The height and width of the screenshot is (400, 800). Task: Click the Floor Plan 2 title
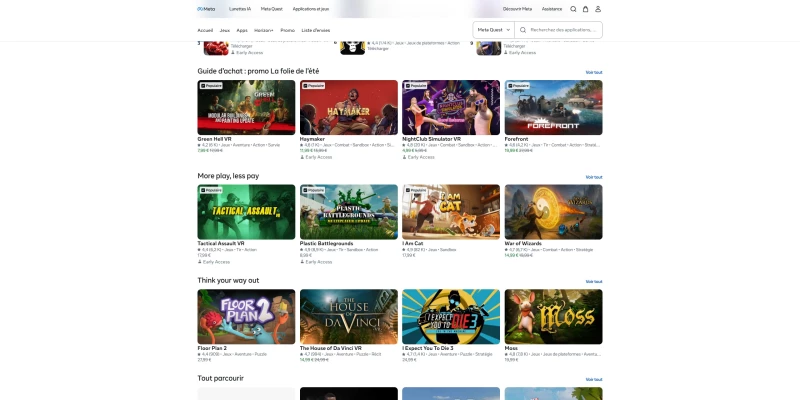tap(212, 348)
